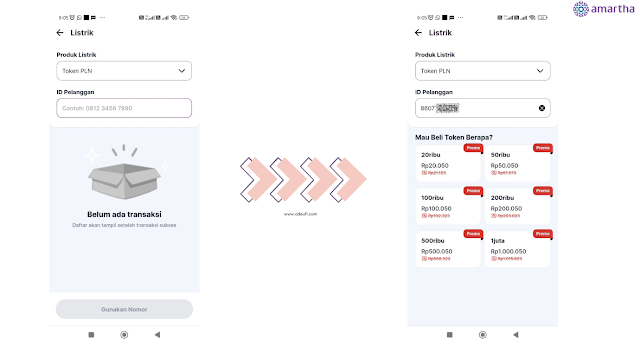Tap back arrow in right Listrik screen
Viewport: 640px width, 360px height.
pyautogui.click(x=418, y=33)
